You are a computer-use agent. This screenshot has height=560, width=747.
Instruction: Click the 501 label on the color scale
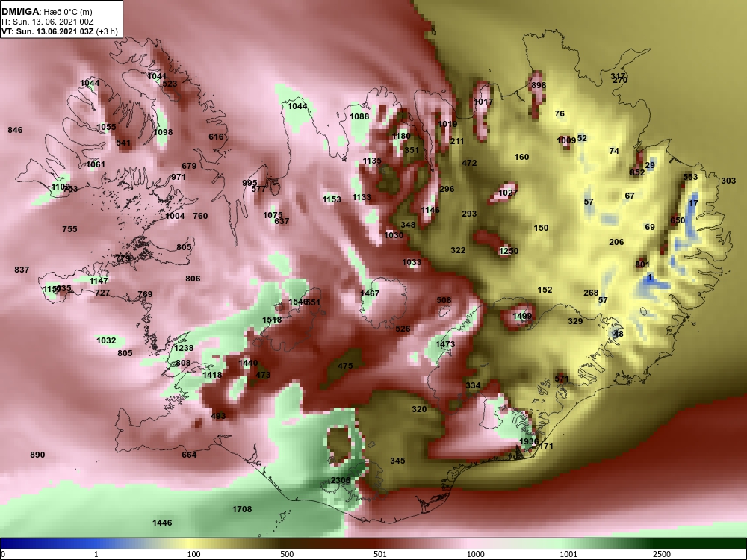380,554
